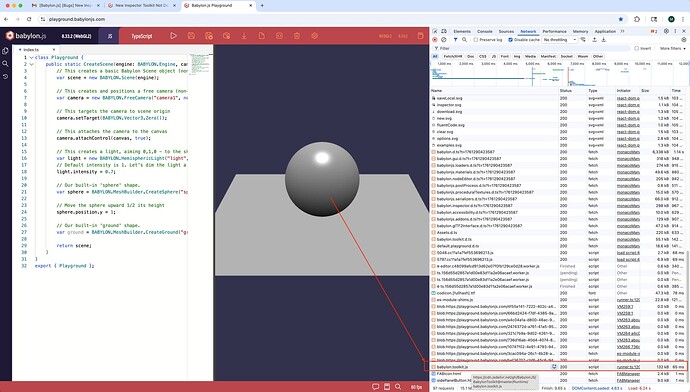Bookmark this page with the star icon
The image size is (690, 392).
coord(620,19)
